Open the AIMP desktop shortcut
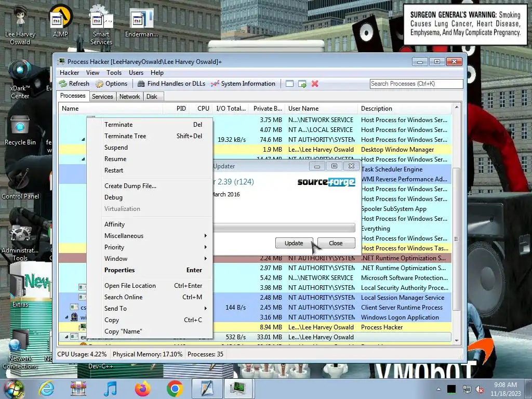The width and height of the screenshot is (532, 399). (x=60, y=22)
